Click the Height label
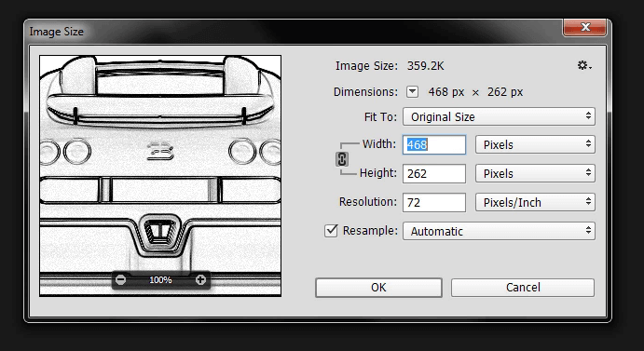The width and height of the screenshot is (644, 351). 378,173
